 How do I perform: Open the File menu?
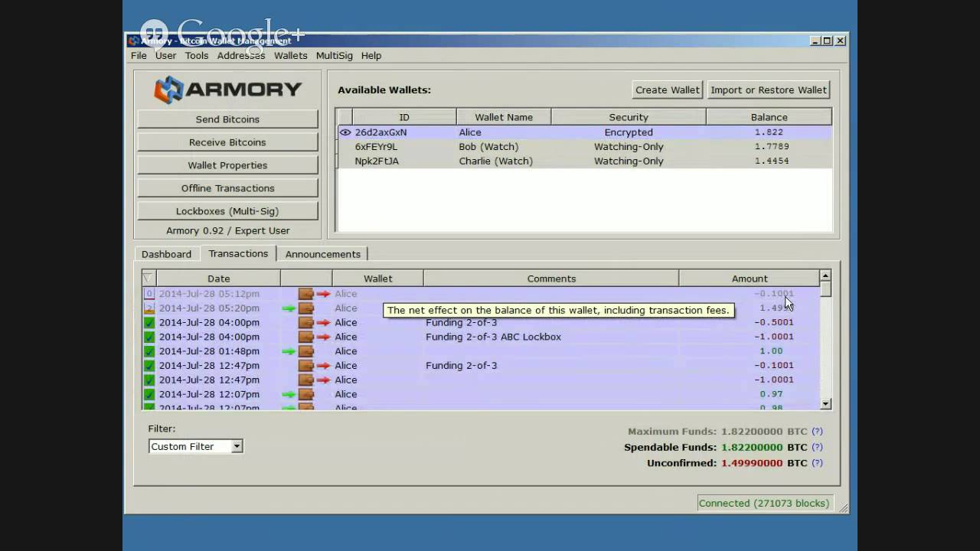[x=139, y=55]
